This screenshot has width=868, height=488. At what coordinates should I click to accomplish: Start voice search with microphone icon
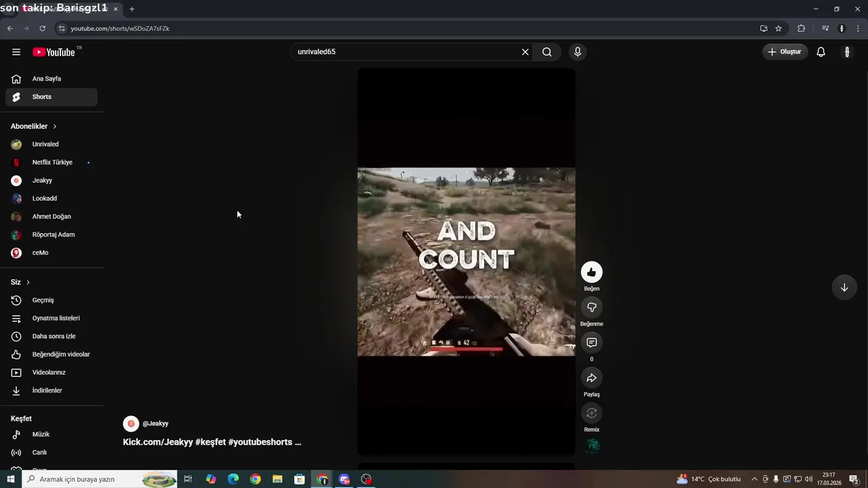tap(578, 52)
